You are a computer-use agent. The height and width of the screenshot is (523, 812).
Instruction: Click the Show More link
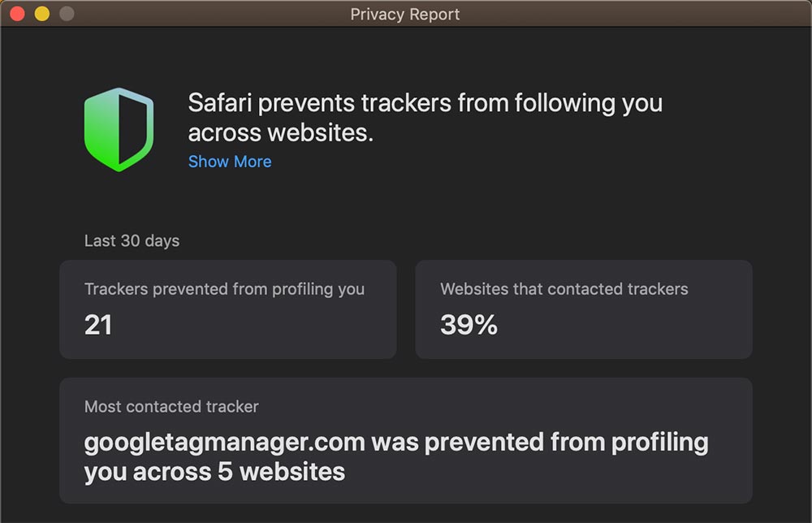(x=230, y=162)
